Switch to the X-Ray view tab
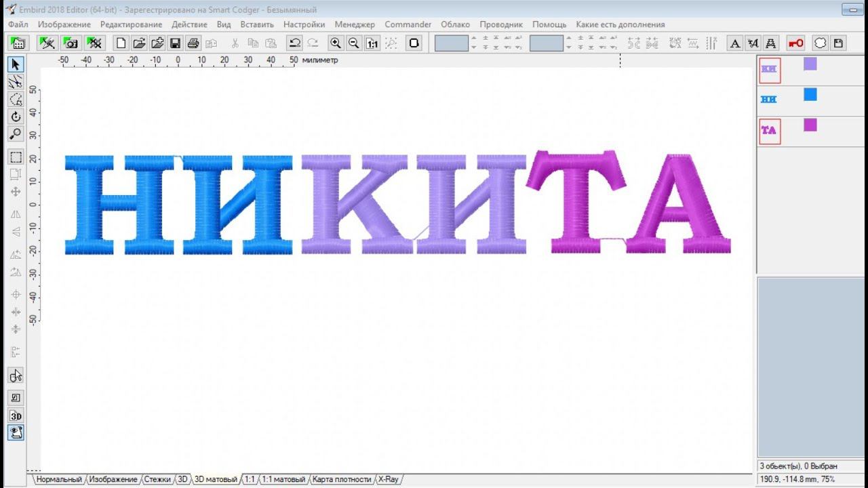868x488 pixels. [389, 479]
